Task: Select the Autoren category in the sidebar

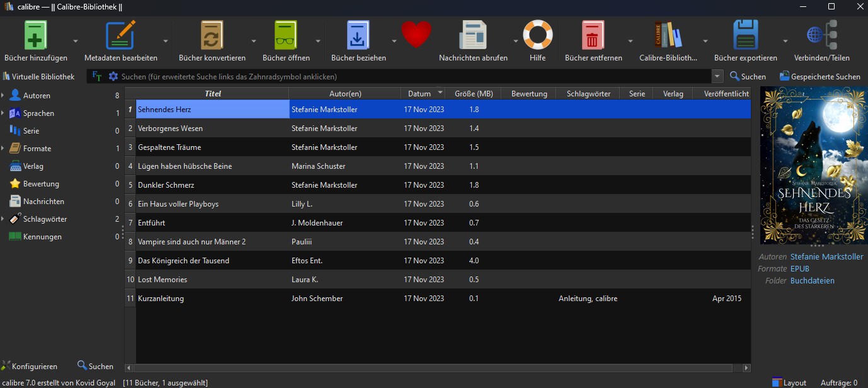Action: pos(37,96)
